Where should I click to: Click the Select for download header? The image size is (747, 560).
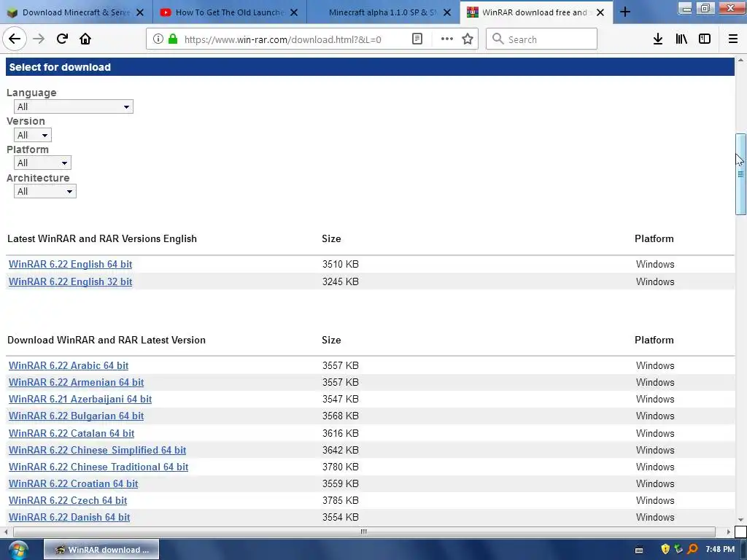coord(370,67)
